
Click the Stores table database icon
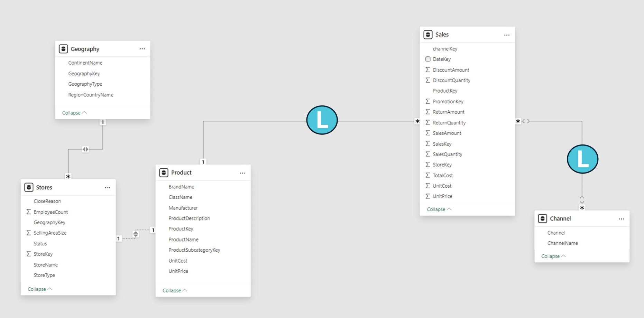coord(29,187)
